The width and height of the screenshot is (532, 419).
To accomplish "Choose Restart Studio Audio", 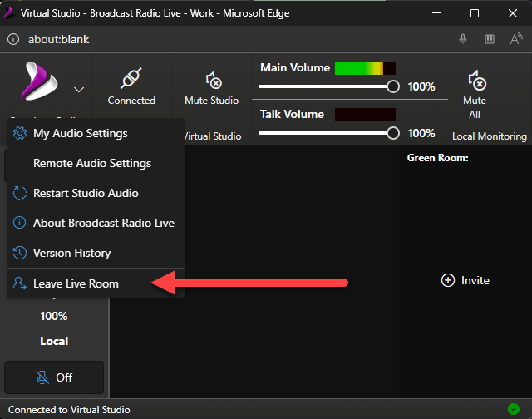I will (96, 193).
